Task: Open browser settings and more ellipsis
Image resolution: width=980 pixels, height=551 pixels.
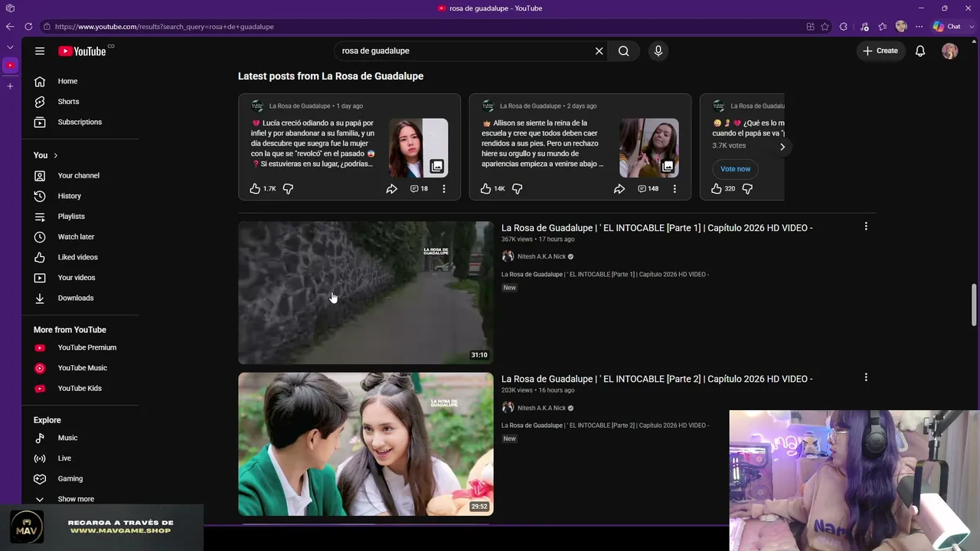Action: point(920,27)
